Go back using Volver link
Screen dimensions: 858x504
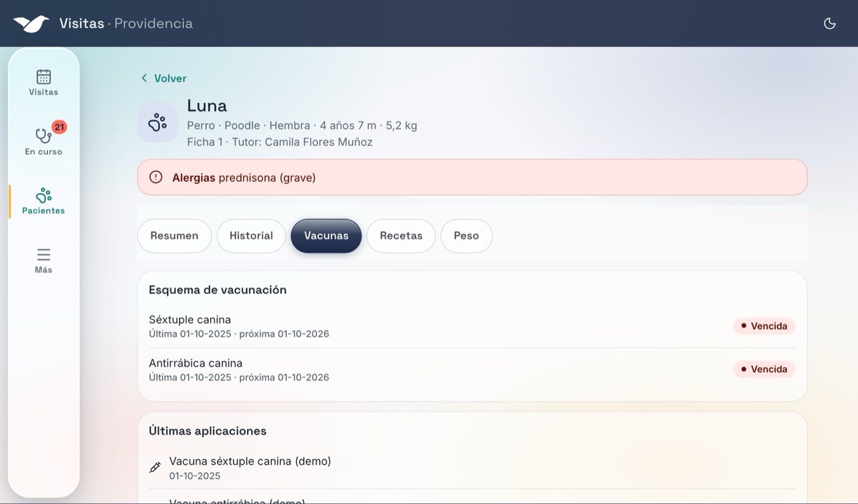point(164,78)
